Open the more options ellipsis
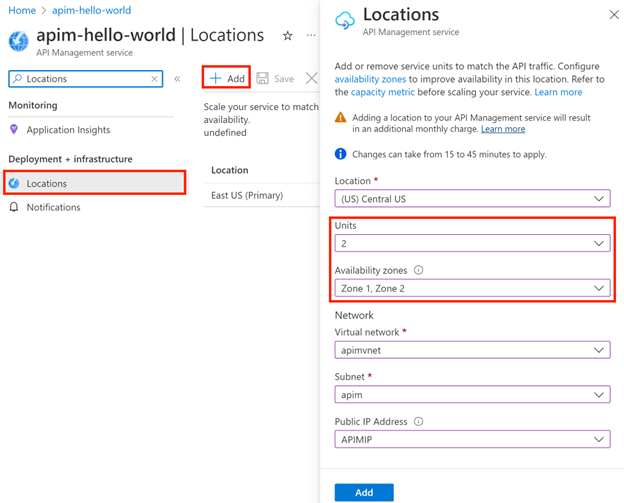This screenshot has height=503, width=624. (311, 36)
